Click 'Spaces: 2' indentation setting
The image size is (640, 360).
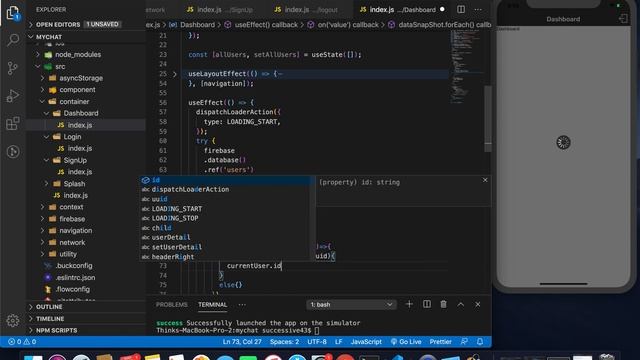tap(284, 342)
